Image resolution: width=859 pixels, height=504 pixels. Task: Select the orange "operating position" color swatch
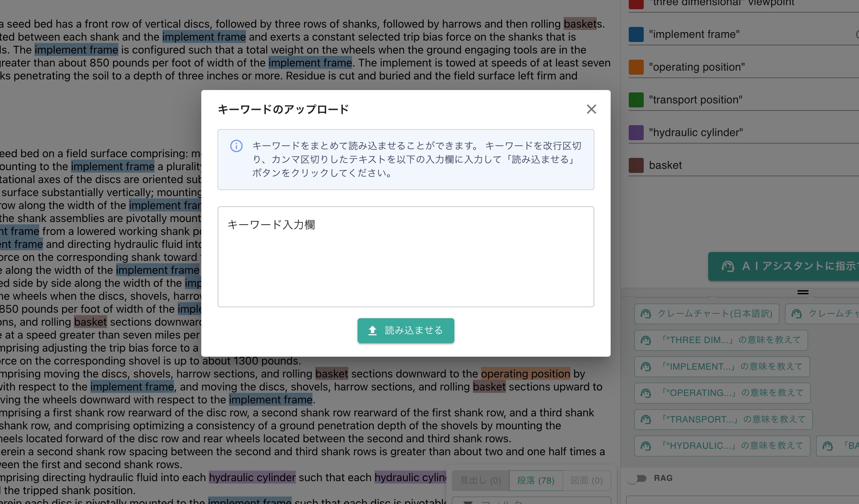point(636,67)
